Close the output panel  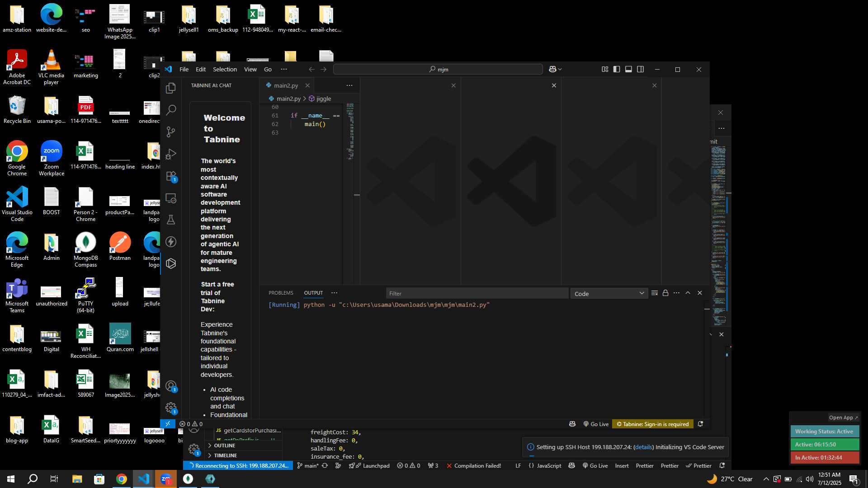click(700, 293)
